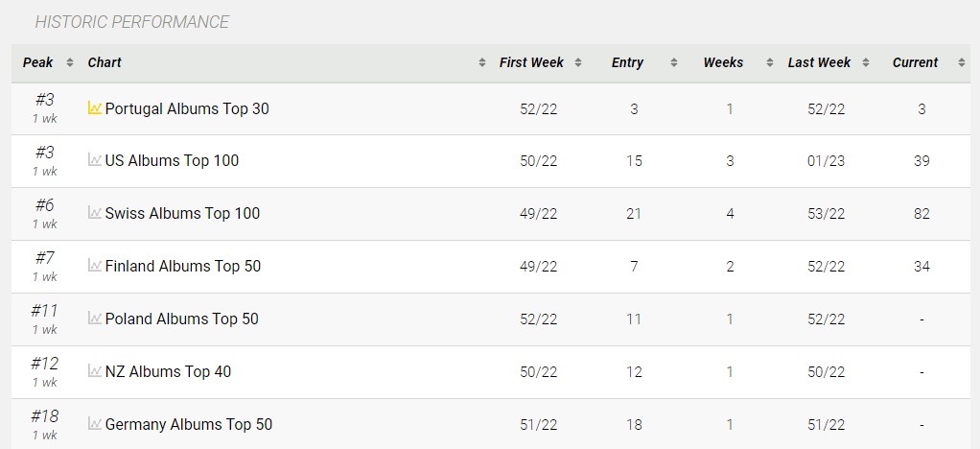This screenshot has height=449, width=980.
Task: Open the Swiss Albums Top 100 link
Action: (182, 213)
